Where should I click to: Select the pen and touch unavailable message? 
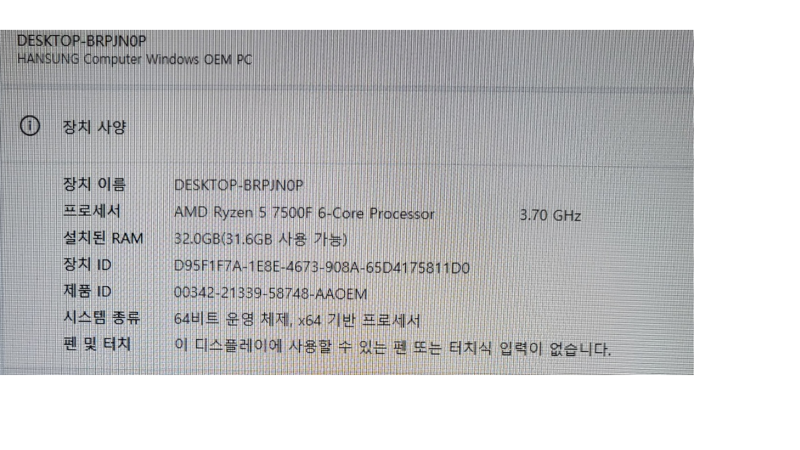[392, 347]
